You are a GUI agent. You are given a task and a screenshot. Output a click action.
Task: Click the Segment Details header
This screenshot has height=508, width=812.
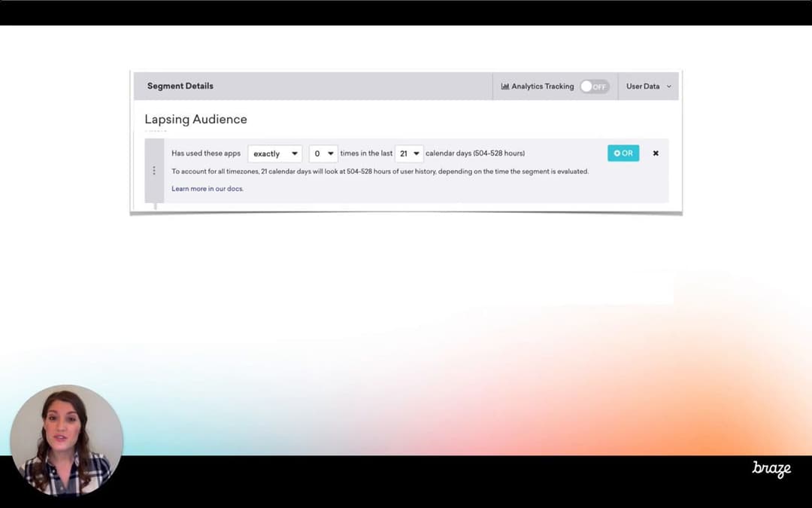point(180,87)
